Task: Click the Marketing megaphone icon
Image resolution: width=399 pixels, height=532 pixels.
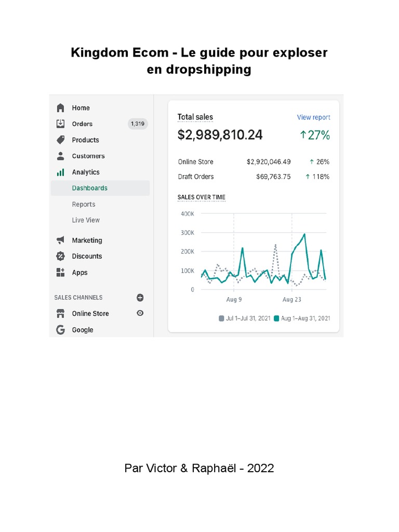Action: [x=61, y=240]
